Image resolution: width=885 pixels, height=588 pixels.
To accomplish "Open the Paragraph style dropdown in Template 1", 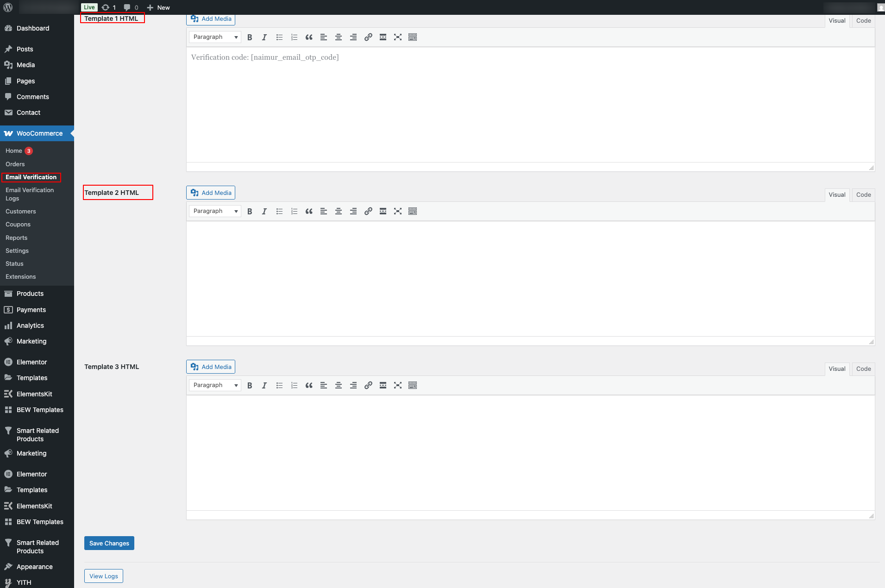I will tap(214, 37).
